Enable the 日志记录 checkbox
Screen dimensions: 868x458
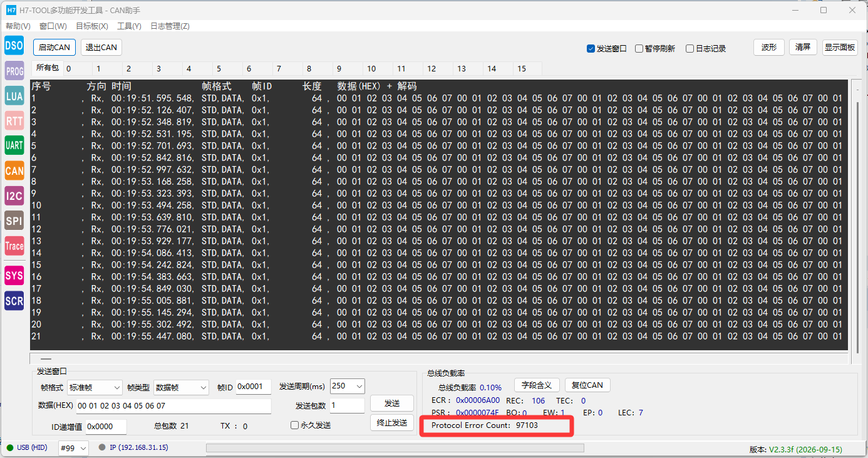tap(690, 48)
